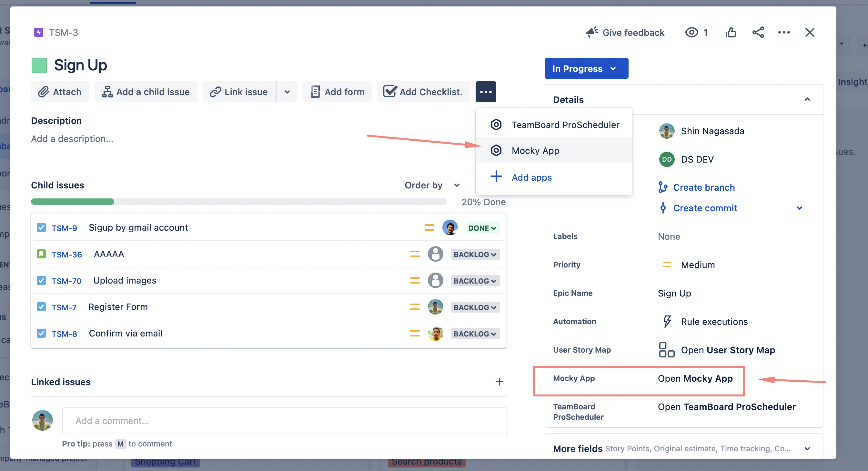Click Add a child issue button
868x471 pixels.
coord(146,92)
